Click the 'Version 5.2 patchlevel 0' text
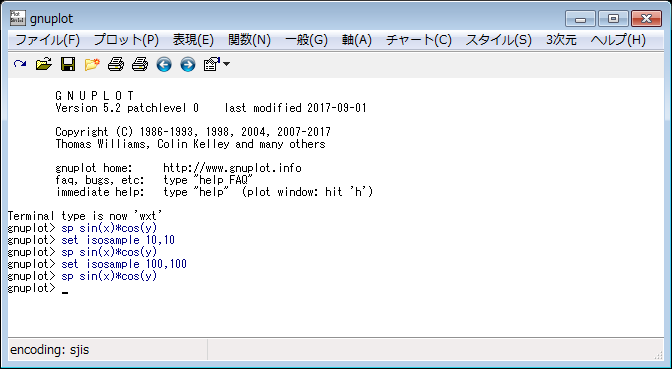Screen dimensions: 672x369 click(x=127, y=108)
